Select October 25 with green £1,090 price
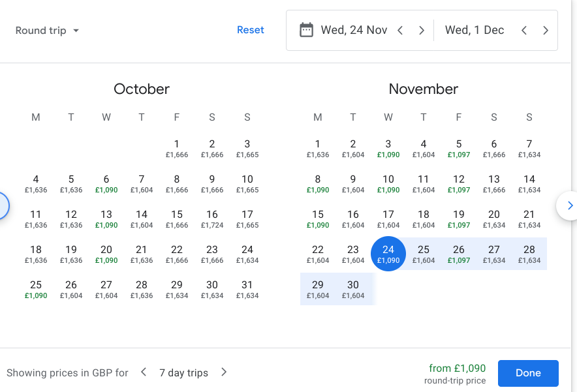577x392 pixels. click(x=36, y=289)
